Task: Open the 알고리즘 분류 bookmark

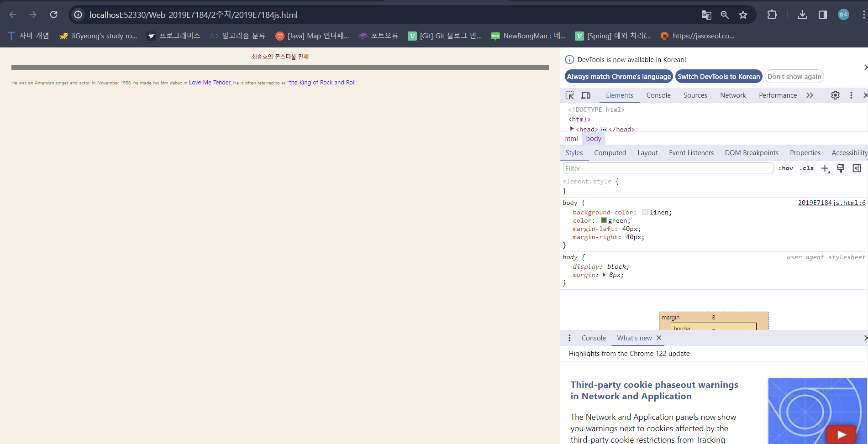Action: click(x=237, y=36)
